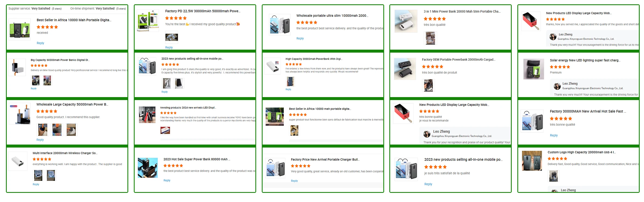Screen dimensions: 644x202
Task: View review photo under 'You're the best' comment
Action: [x=172, y=37]
